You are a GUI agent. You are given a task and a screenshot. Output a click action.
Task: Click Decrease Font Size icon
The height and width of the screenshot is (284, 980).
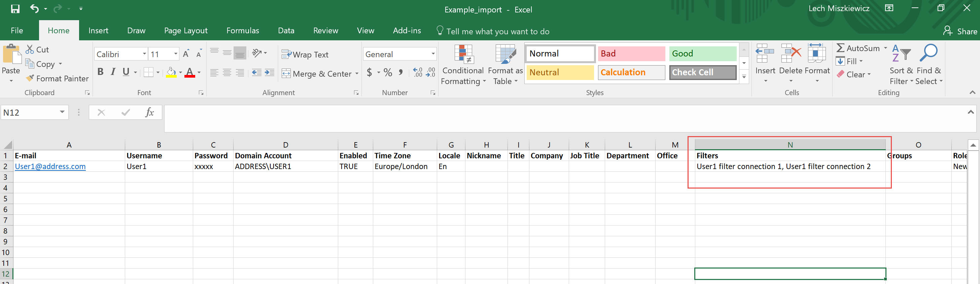pos(199,54)
